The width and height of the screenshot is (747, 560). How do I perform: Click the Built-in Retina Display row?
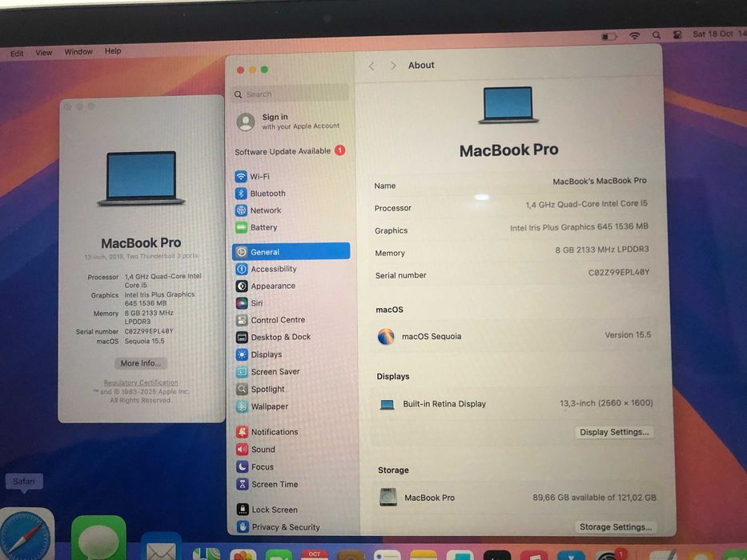click(x=516, y=404)
